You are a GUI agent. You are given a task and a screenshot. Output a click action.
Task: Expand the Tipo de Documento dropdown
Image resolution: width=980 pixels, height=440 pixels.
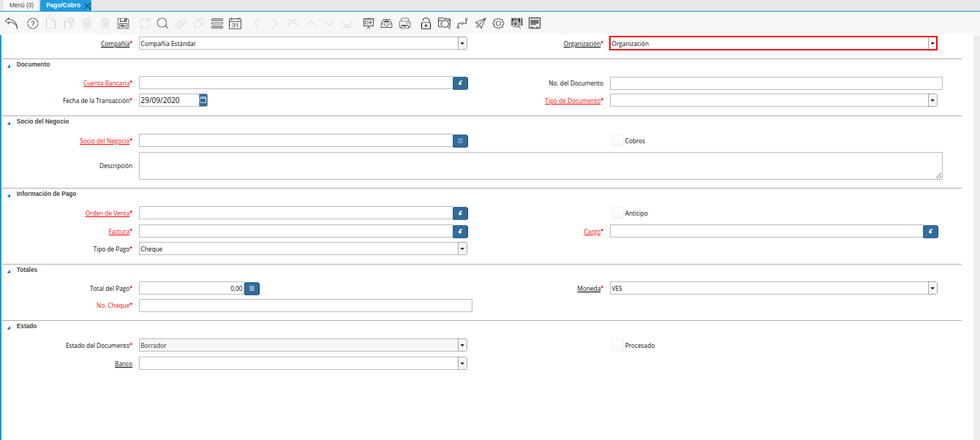point(932,100)
